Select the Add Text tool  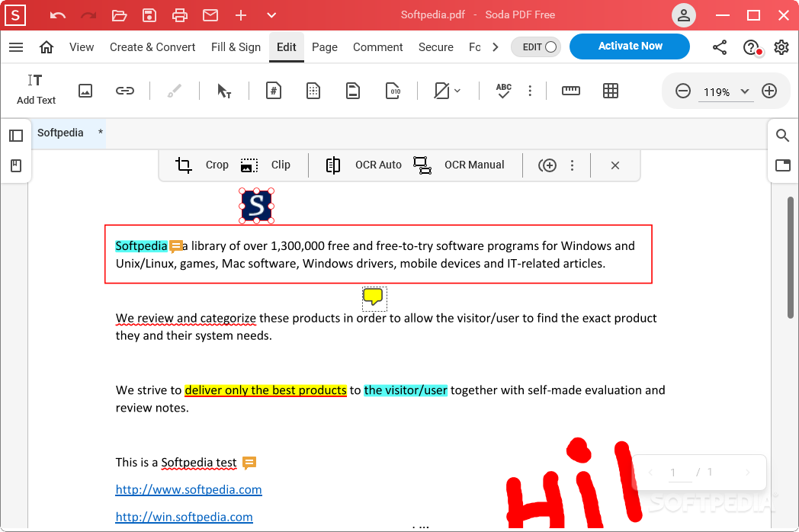(x=36, y=89)
